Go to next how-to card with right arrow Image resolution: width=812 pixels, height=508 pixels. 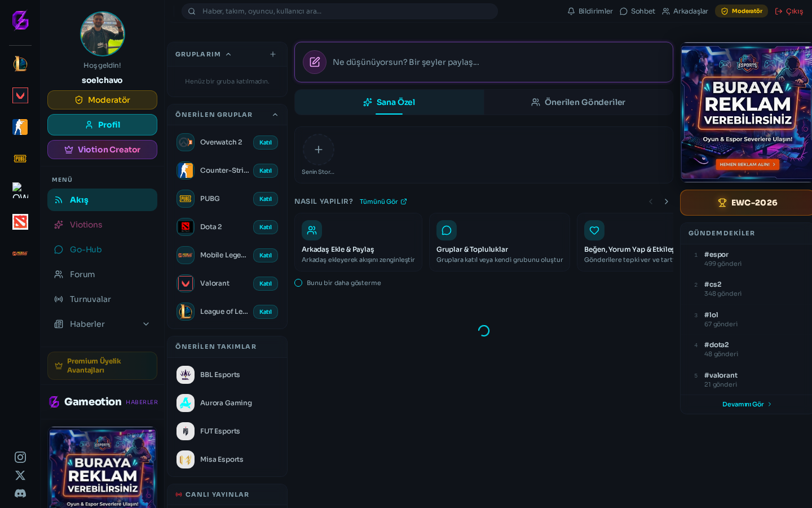point(667,202)
